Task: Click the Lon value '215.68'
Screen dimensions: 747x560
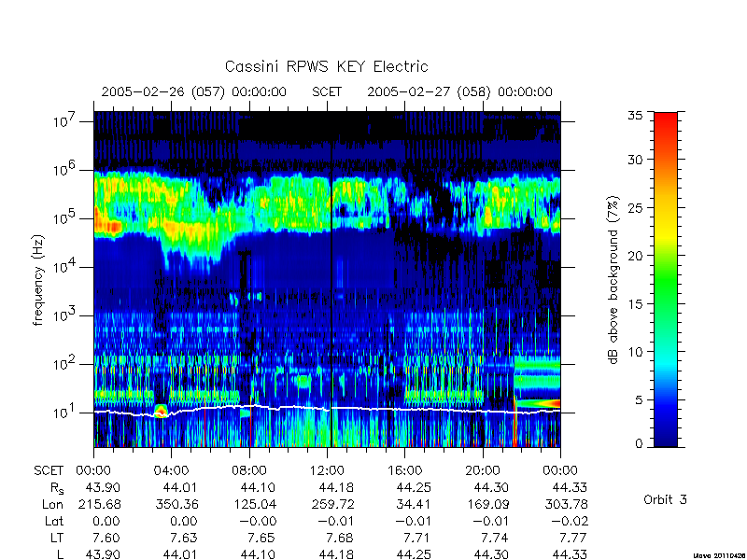Action: 100,504
